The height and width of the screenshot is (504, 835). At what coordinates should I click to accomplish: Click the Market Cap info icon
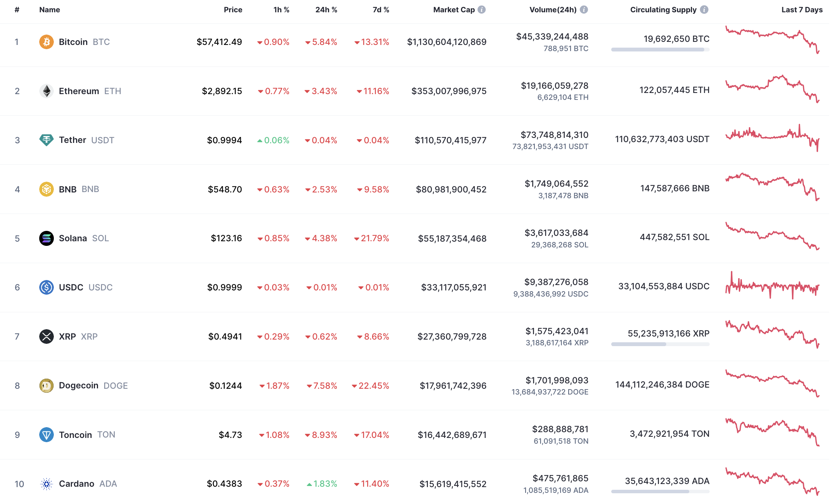point(481,10)
